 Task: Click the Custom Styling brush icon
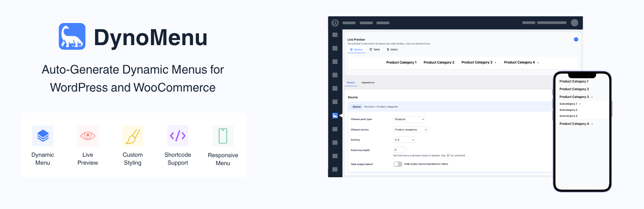133,136
